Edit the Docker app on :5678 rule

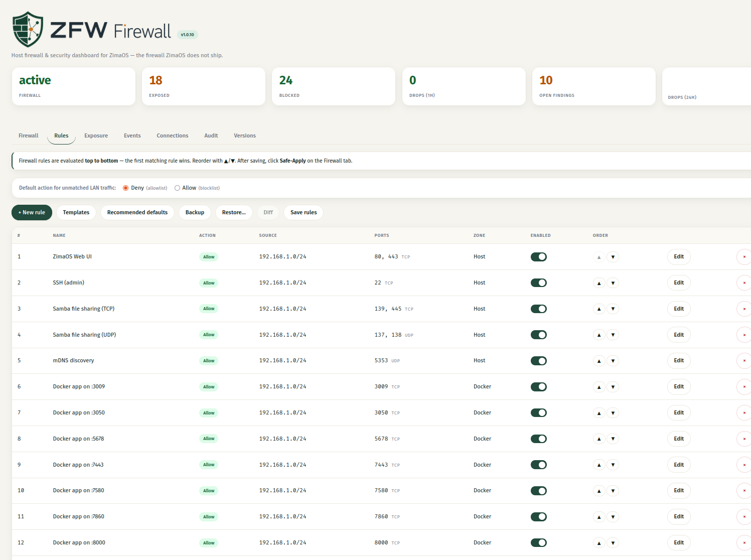679,439
